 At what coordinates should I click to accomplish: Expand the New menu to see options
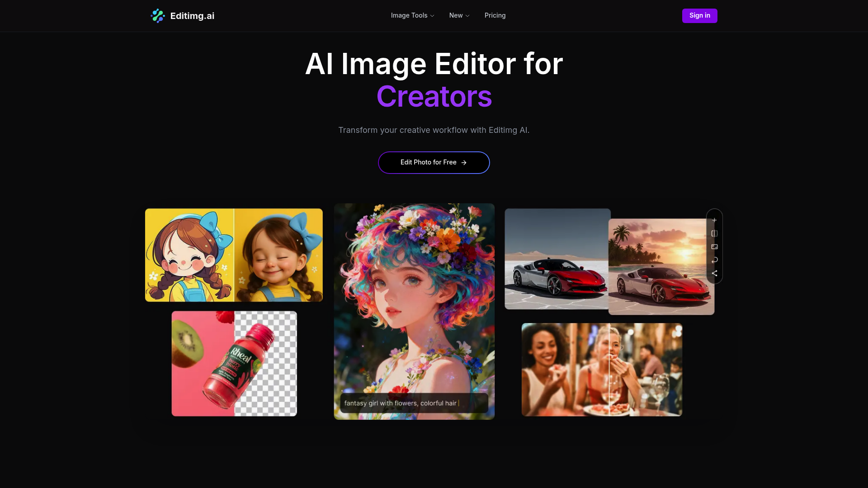click(459, 15)
